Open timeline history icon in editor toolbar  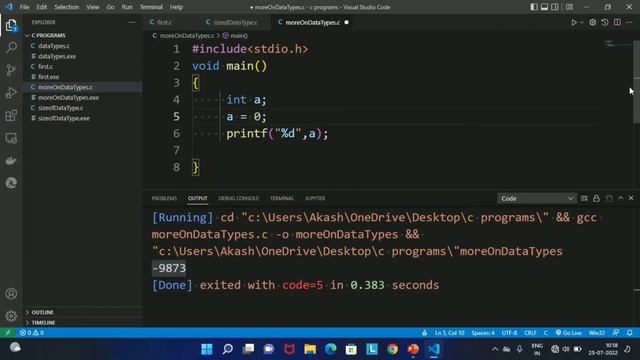pyautogui.click(x=605, y=22)
